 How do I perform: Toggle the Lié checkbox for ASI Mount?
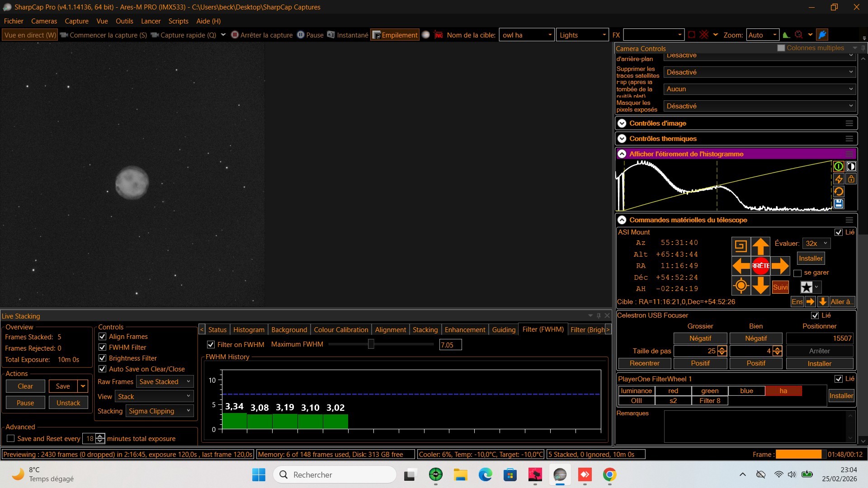[839, 232]
